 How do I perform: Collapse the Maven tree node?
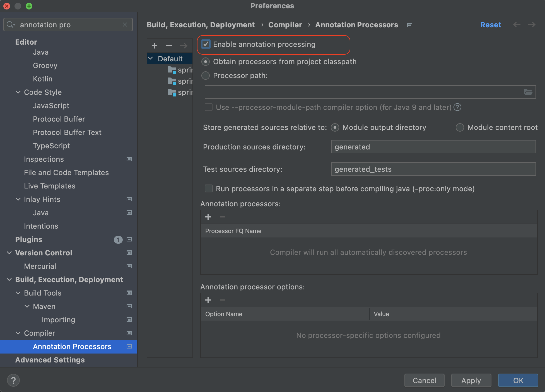pos(27,306)
